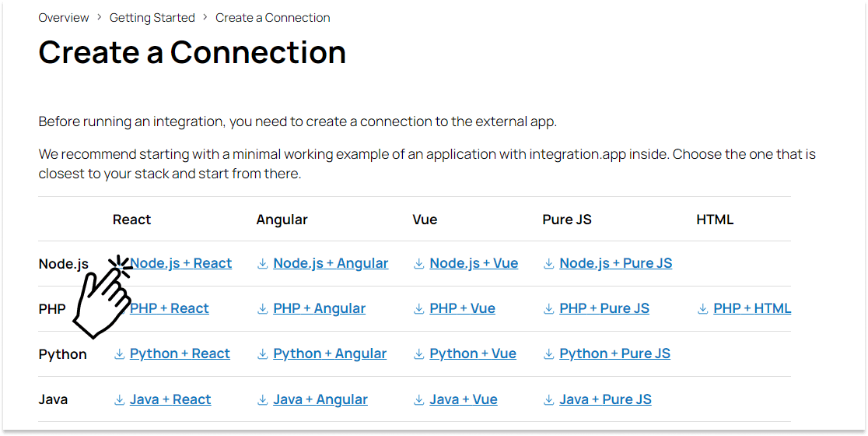
Task: Click download icon beside PHP + Pure JS
Action: pos(548,309)
